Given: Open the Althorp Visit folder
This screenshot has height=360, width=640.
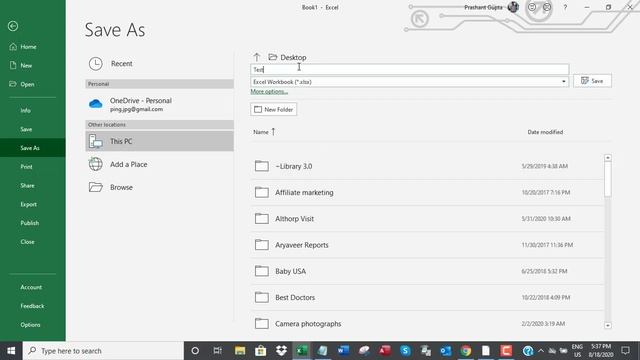Looking at the screenshot, I should (427, 219).
